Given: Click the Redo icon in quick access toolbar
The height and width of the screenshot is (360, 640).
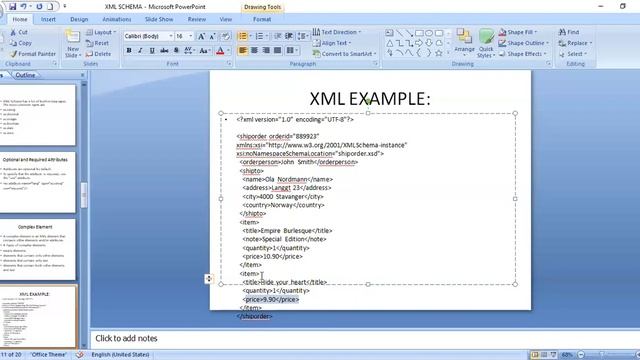Looking at the screenshot, I should tap(39, 7).
